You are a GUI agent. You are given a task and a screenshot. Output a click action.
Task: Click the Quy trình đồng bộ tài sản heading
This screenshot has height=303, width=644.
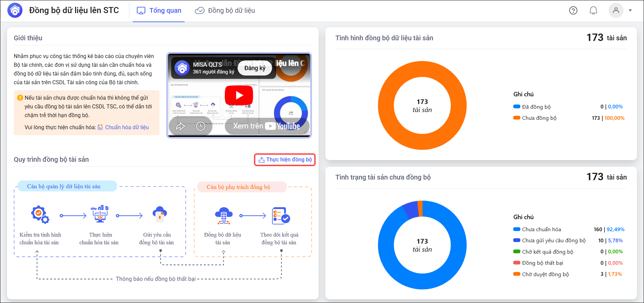coord(51,159)
